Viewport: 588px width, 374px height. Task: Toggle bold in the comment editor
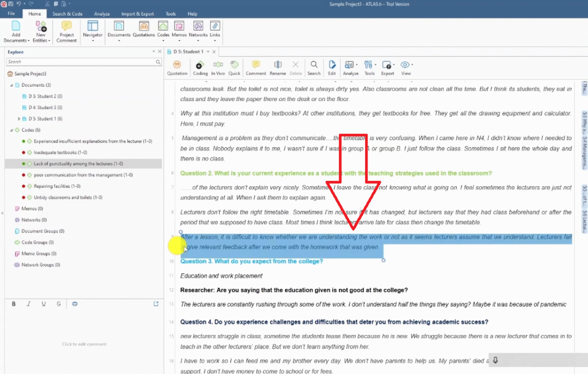pyautogui.click(x=14, y=304)
